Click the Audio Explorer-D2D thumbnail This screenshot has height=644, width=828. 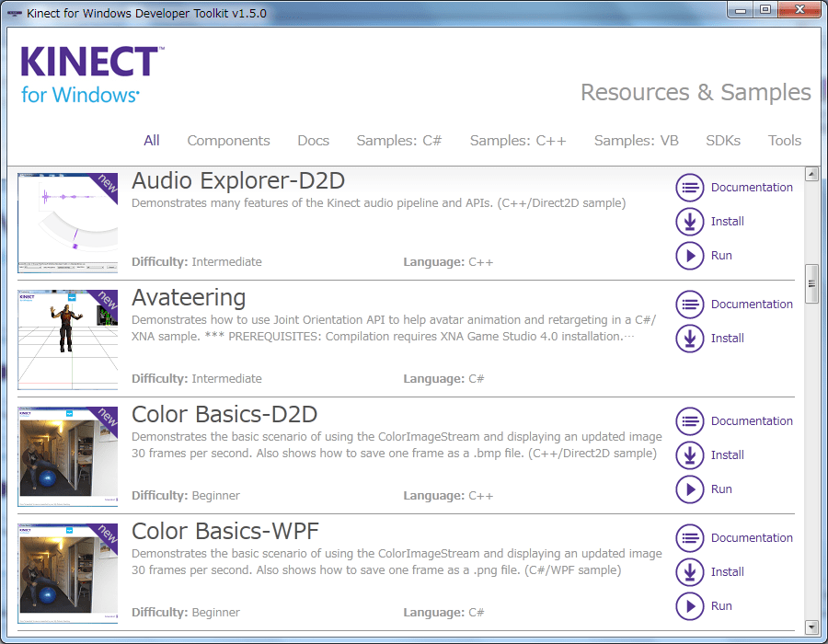tap(67, 223)
